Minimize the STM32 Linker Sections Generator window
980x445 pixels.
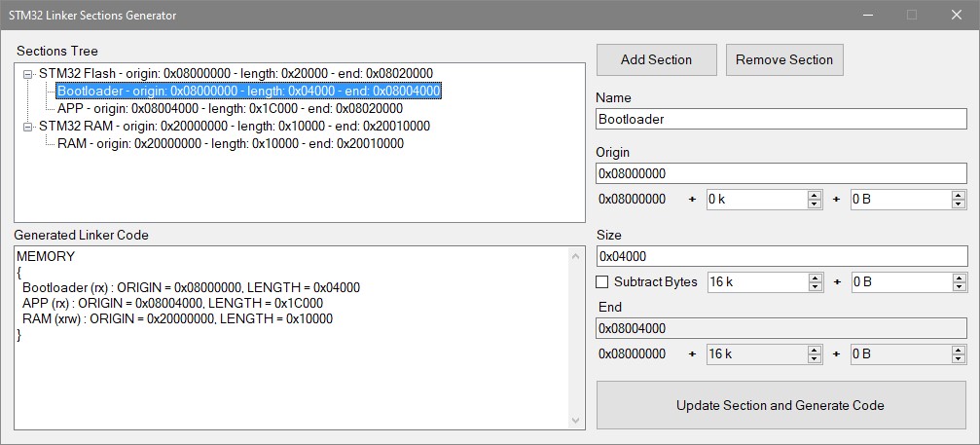tap(868, 15)
